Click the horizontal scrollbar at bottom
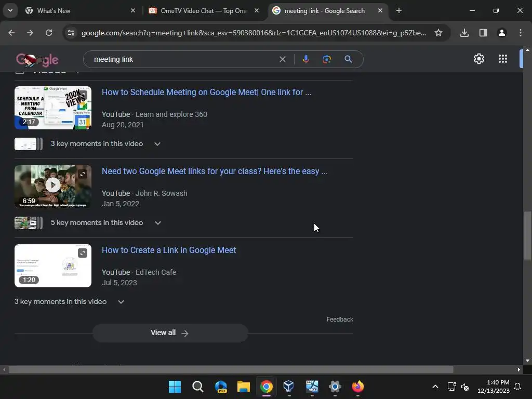Image resolution: width=532 pixels, height=399 pixels. click(231, 369)
